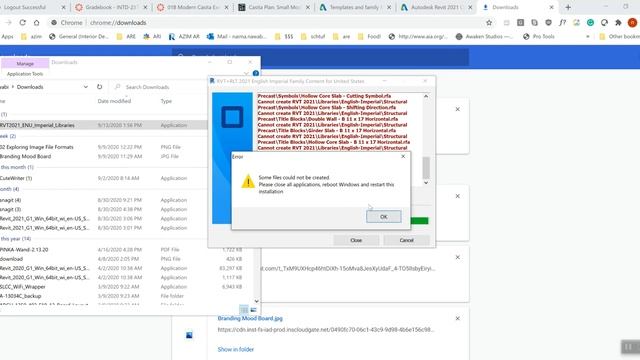Open Branding Mood Board.jpg download link

coord(250,318)
